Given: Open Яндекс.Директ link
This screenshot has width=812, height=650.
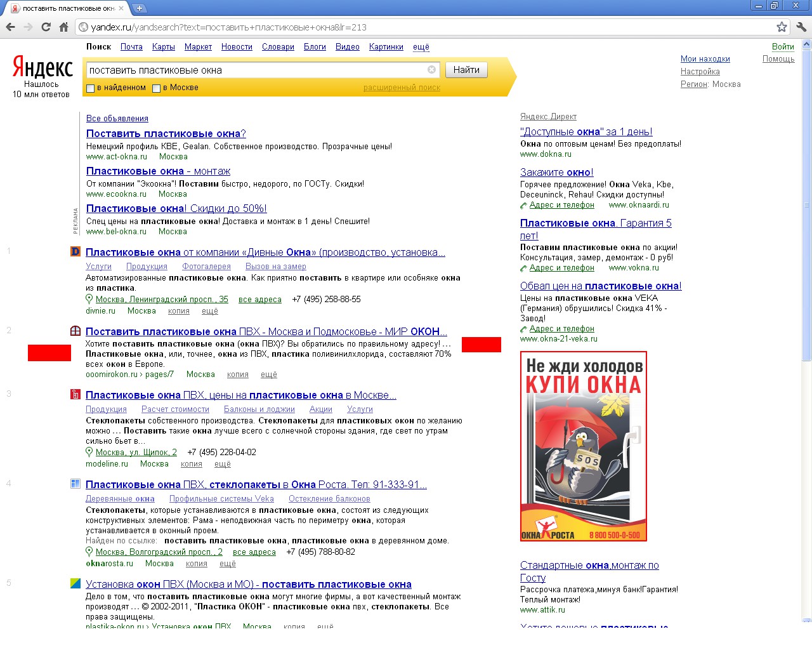Looking at the screenshot, I should pos(548,117).
